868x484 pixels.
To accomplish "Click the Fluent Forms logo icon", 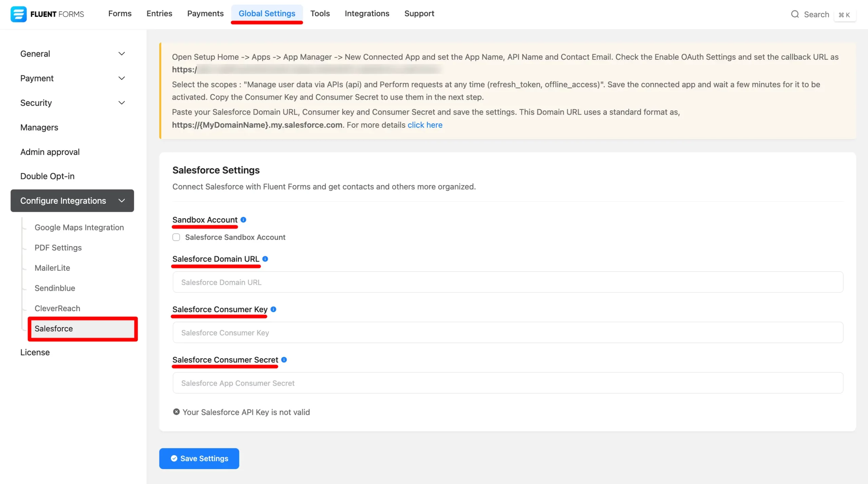I will pos(18,14).
